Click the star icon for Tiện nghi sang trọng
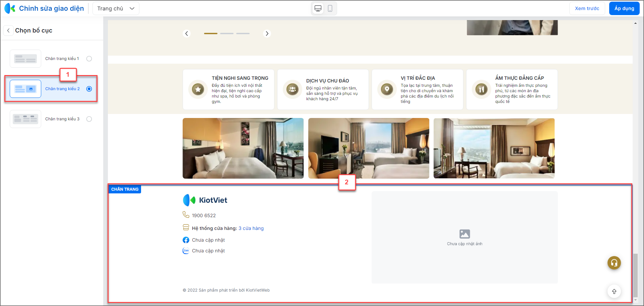Screen dimensions: 644x306 (198, 89)
